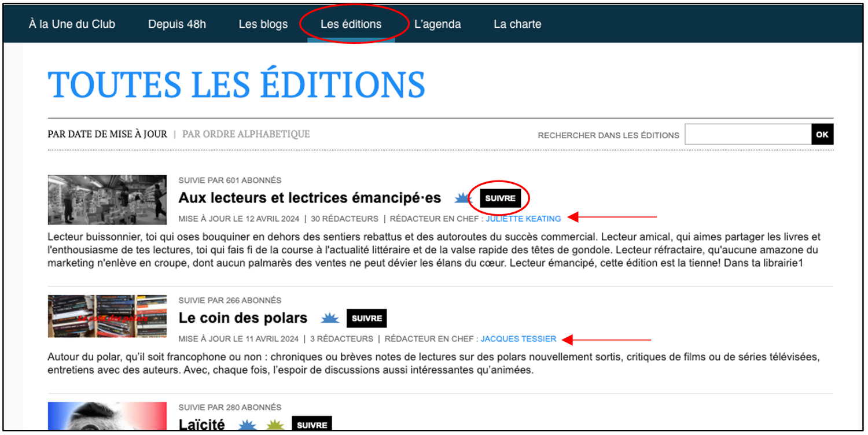Open Les éditions tab
Screen dimensions: 868x435
point(351,24)
